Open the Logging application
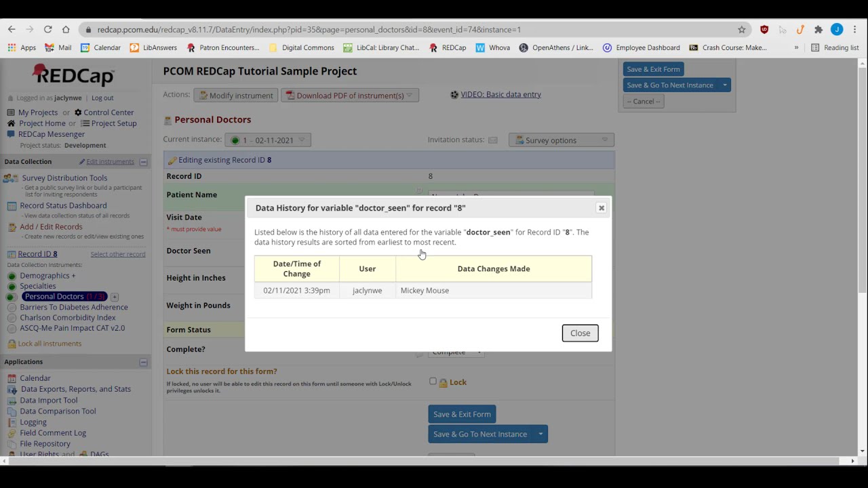The width and height of the screenshot is (868, 488). tap(33, 422)
